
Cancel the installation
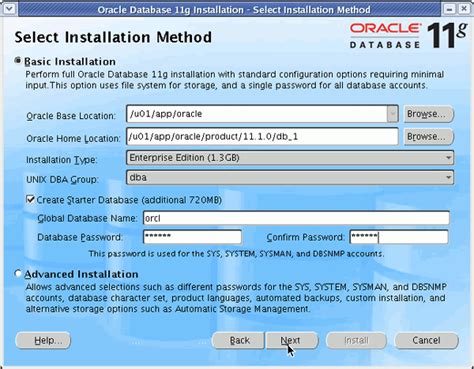coord(426,341)
